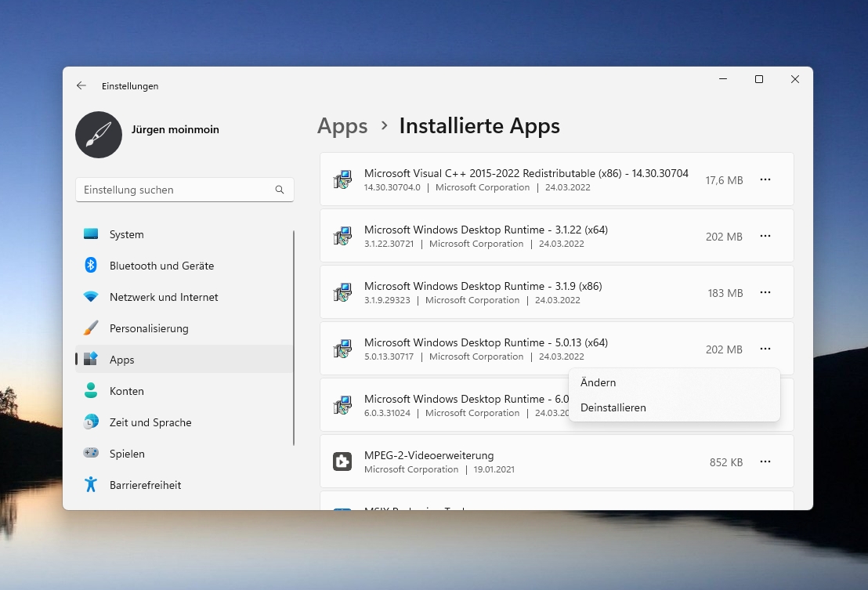
Task: Click the search magnifier icon
Action: [x=280, y=190]
